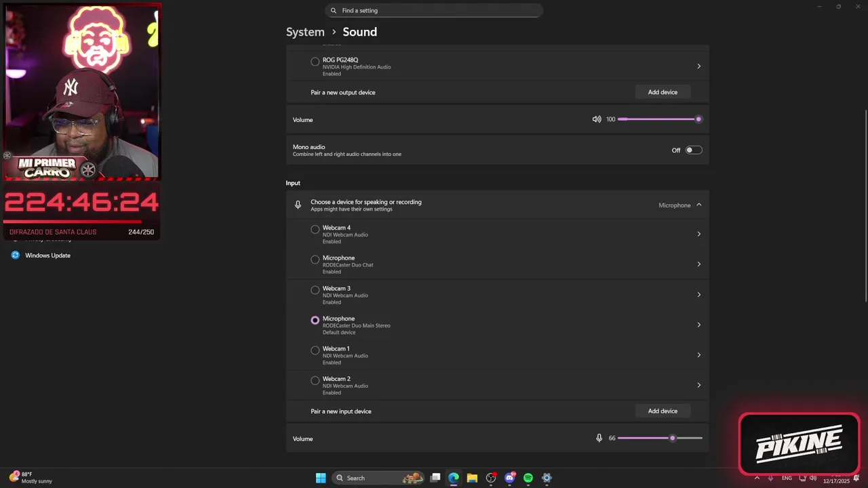The image size is (868, 488).
Task: Click the microphone icon next to Choose a device
Action: (x=298, y=205)
